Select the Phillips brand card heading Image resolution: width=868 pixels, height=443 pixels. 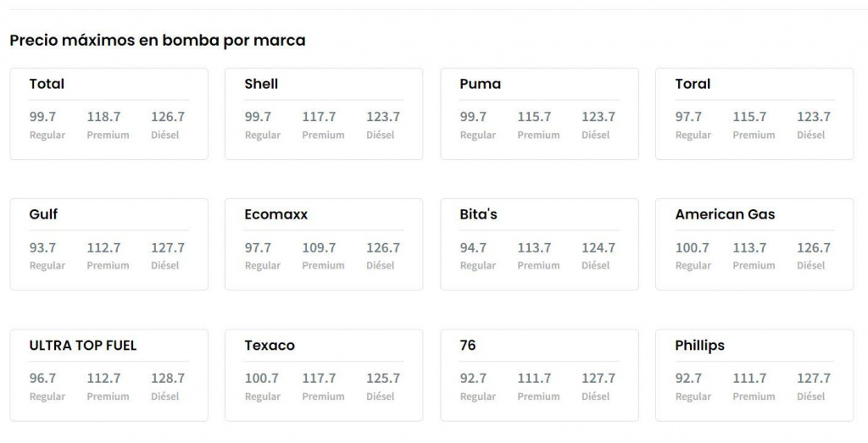pos(699,346)
